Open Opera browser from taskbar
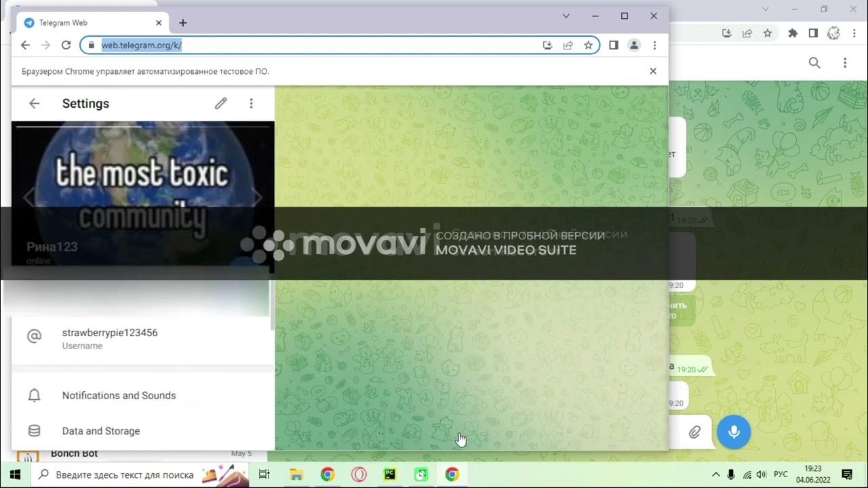Image resolution: width=868 pixels, height=488 pixels. coord(359,474)
